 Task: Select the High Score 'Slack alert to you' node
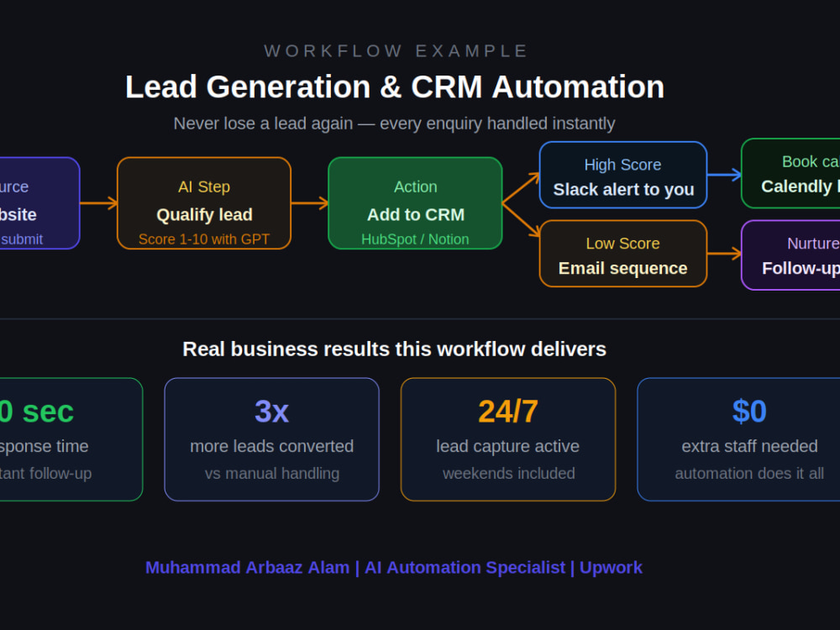click(623, 175)
